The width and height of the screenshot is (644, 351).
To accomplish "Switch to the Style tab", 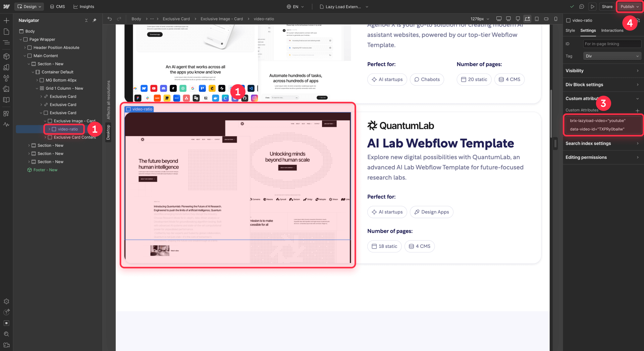I will 570,30.
